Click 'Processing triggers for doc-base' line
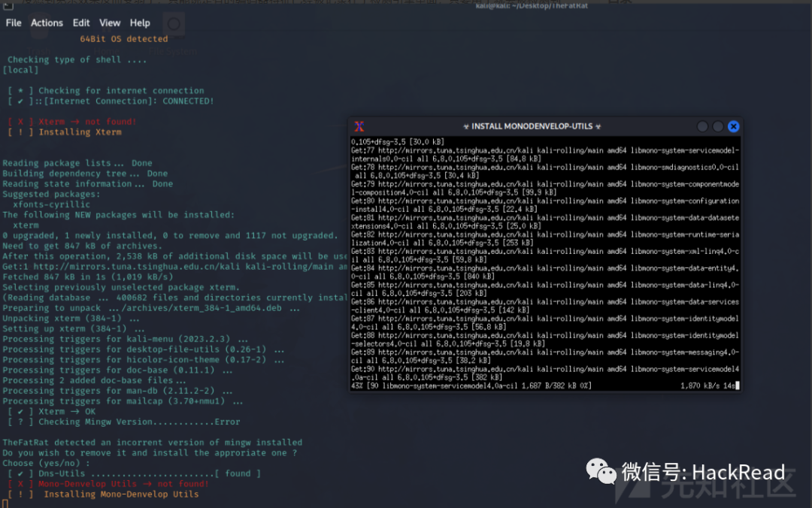812x508 pixels. click(117, 370)
